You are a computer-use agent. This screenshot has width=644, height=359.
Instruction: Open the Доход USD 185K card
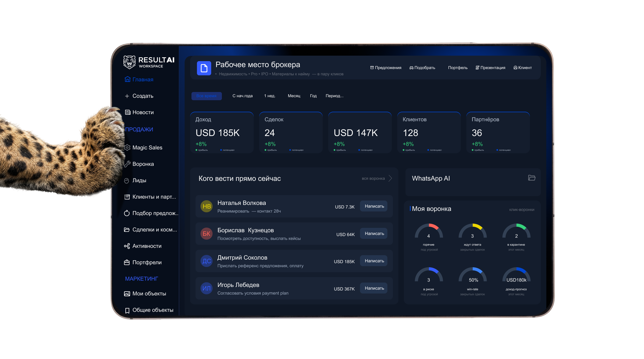(222, 133)
